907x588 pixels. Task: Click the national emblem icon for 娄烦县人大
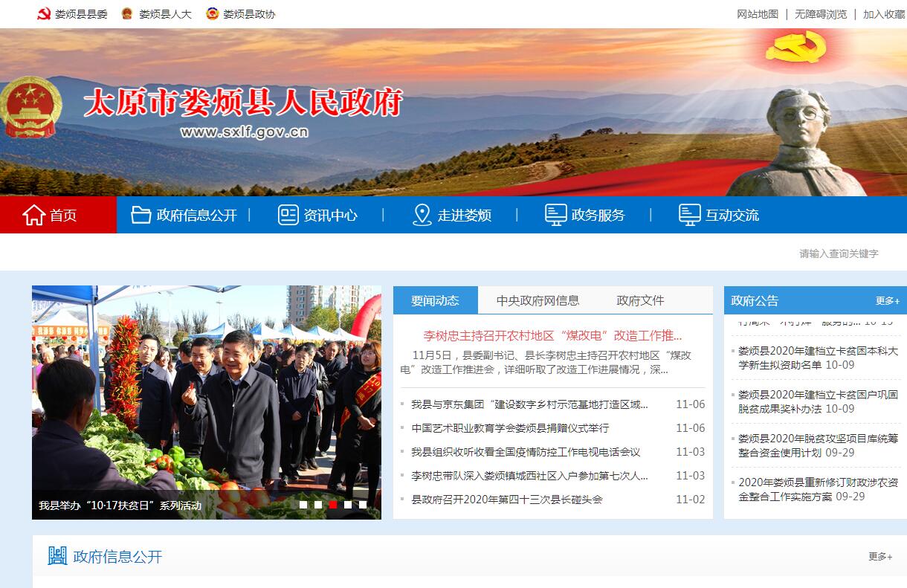(127, 14)
